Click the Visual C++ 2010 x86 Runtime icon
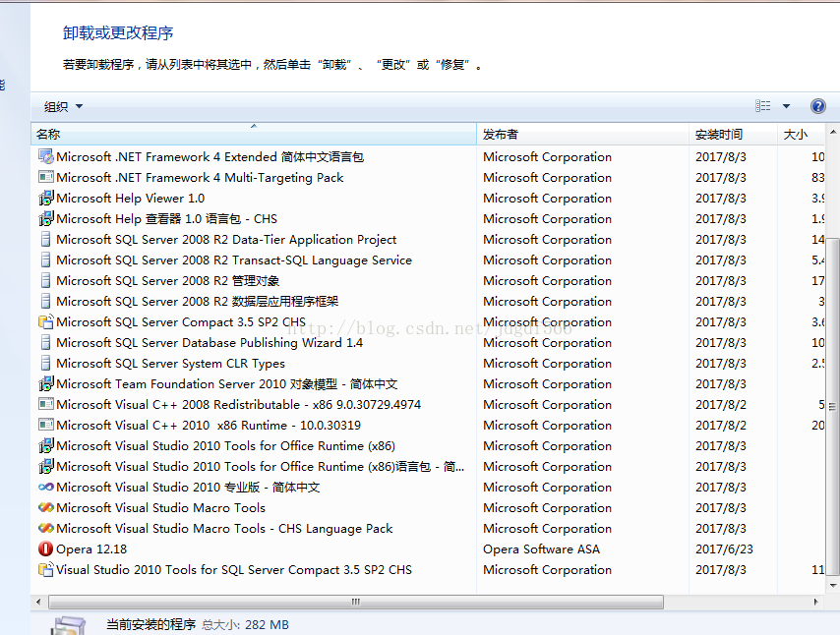The image size is (840, 635). tap(46, 425)
